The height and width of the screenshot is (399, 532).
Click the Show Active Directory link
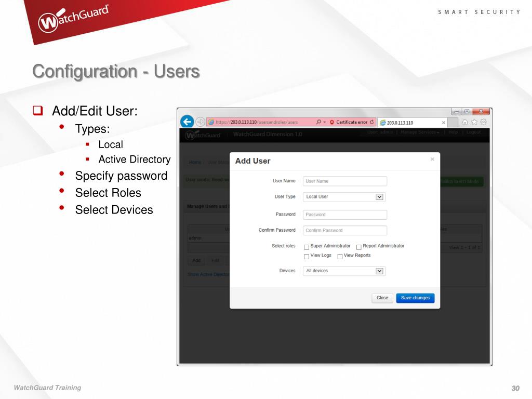[208, 274]
